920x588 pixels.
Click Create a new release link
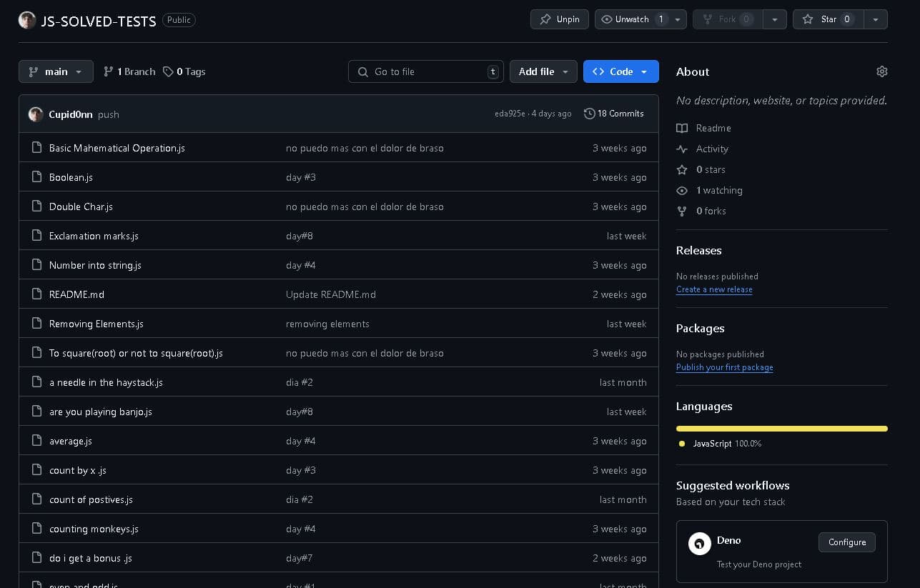click(x=714, y=289)
